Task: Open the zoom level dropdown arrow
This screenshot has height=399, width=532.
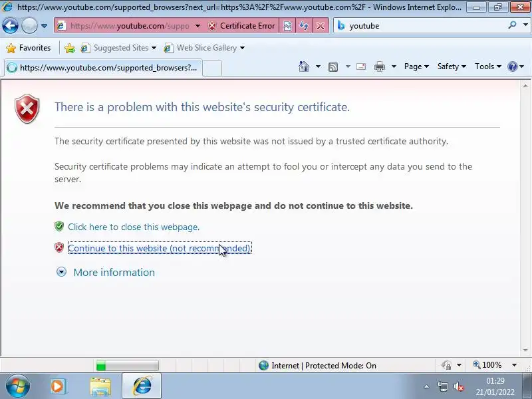Action: coord(514,365)
